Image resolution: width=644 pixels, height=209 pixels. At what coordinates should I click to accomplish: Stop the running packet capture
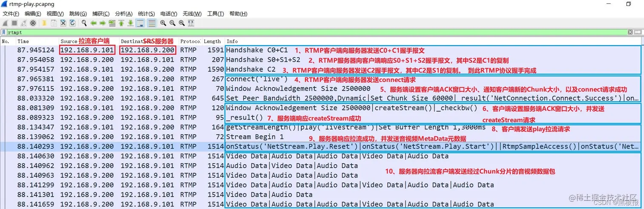point(14,23)
